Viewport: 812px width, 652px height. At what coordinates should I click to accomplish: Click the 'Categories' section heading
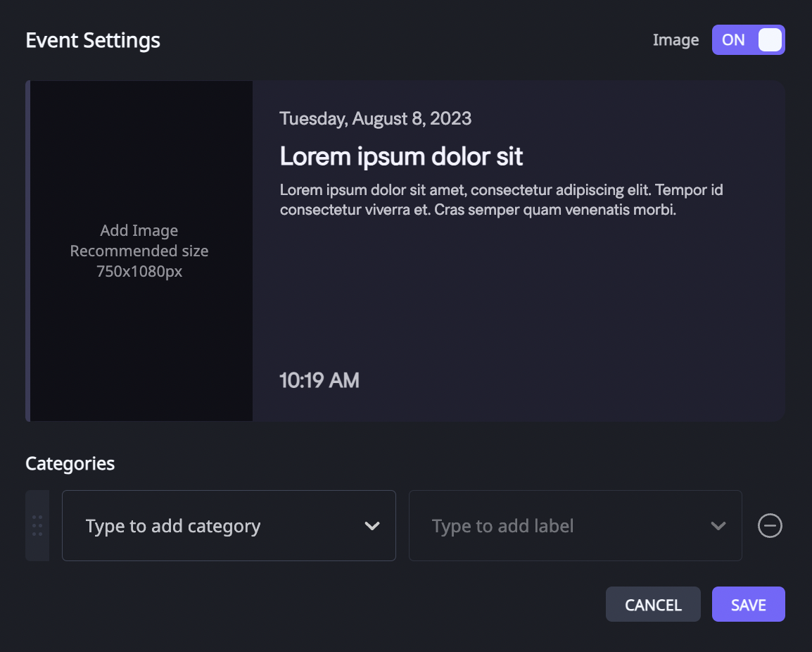point(70,463)
